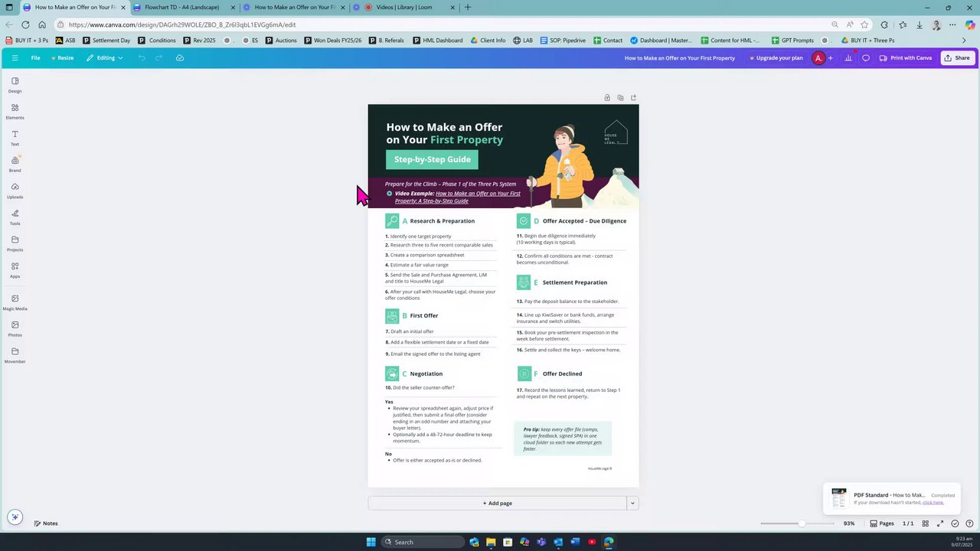The width and height of the screenshot is (980, 551).
Task: Click the Resize menu button
Action: click(63, 58)
